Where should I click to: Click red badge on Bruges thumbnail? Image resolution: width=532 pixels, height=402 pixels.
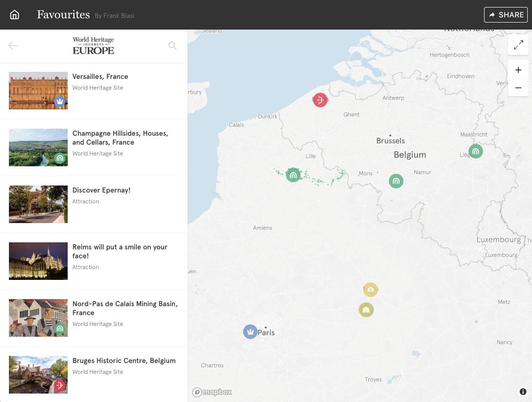point(60,386)
